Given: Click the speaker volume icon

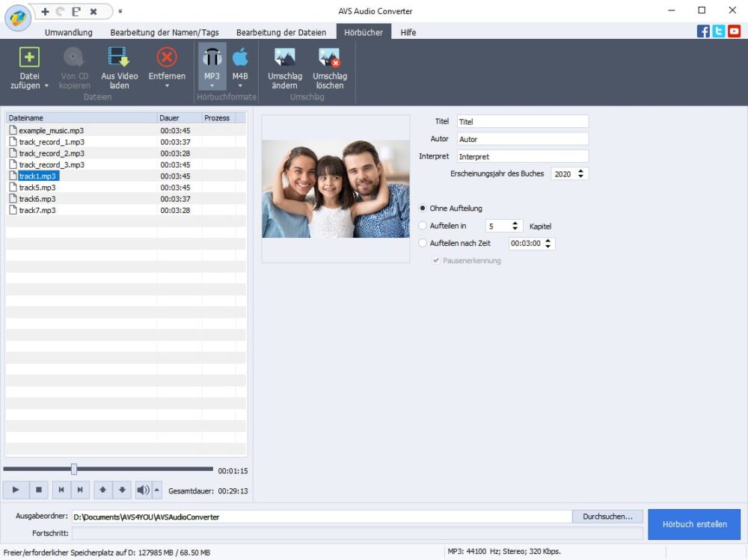Looking at the screenshot, I should click(x=143, y=490).
